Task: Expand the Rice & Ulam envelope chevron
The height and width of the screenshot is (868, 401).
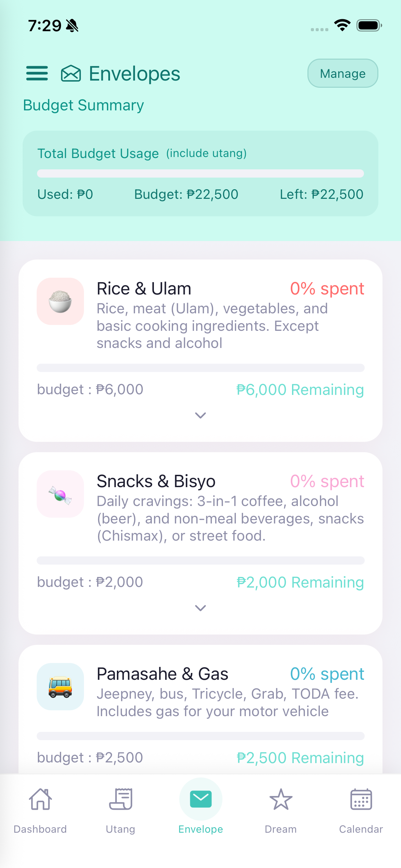Action: 200,415
